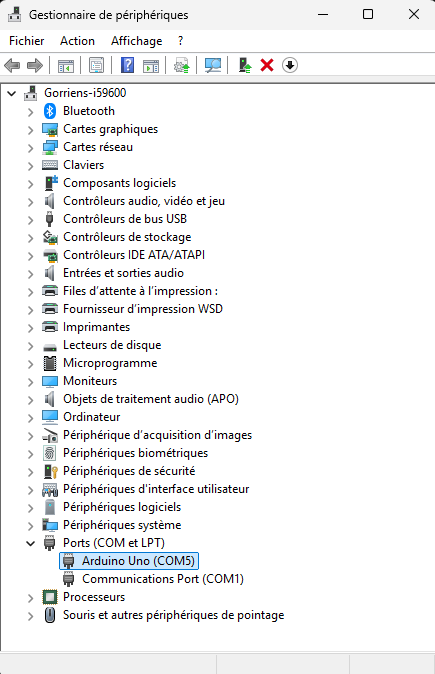This screenshot has height=674, width=435.
Task: Select Fournisseur d'impression WSD
Action: pyautogui.click(x=143, y=309)
